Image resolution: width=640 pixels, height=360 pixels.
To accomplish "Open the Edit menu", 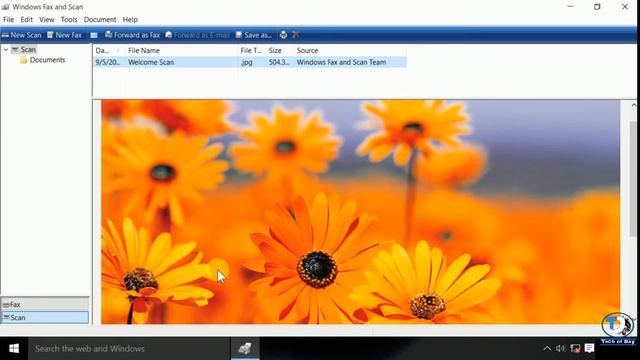I will click(x=27, y=20).
